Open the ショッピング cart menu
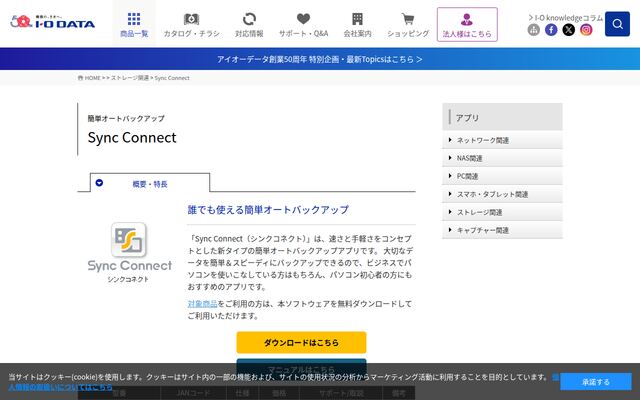 (x=408, y=24)
